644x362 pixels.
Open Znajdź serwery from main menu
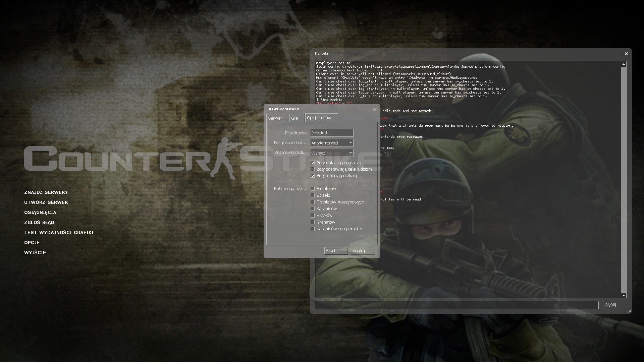(46, 192)
